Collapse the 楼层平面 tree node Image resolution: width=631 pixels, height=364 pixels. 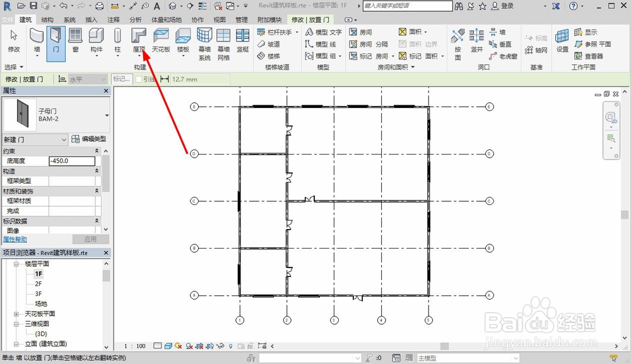[16, 264]
